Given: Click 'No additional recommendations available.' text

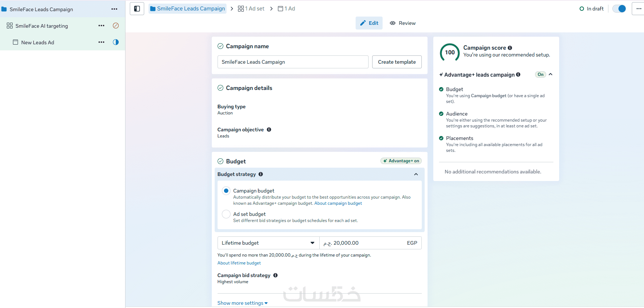Looking at the screenshot, I should pyautogui.click(x=493, y=172).
